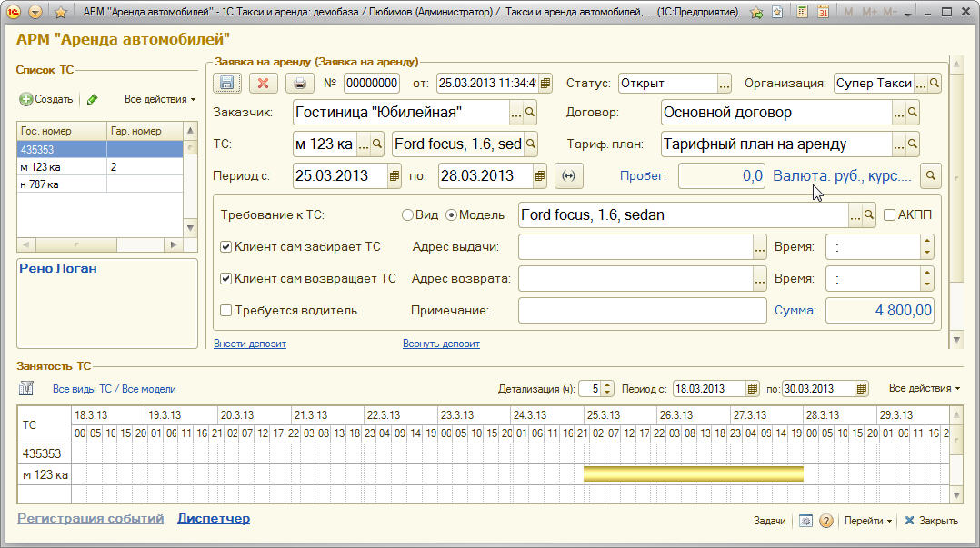
Task: Click the green Создать icon in vehicle list
Action: 26,99
